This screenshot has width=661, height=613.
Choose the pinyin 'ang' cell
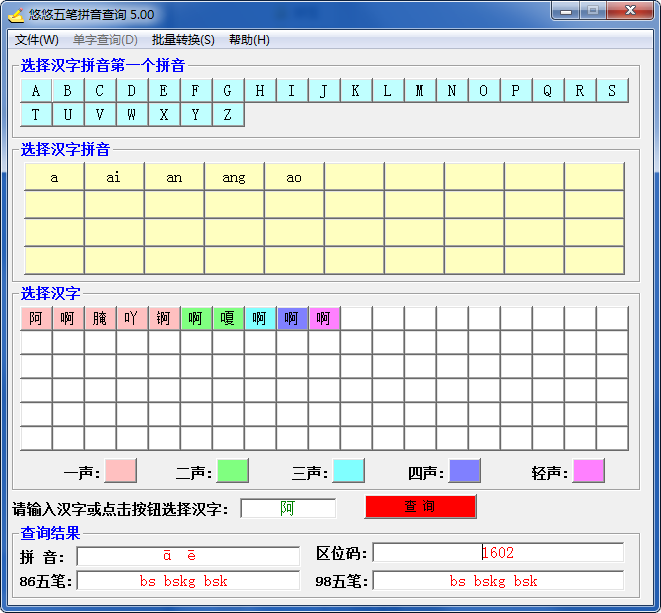click(x=234, y=177)
